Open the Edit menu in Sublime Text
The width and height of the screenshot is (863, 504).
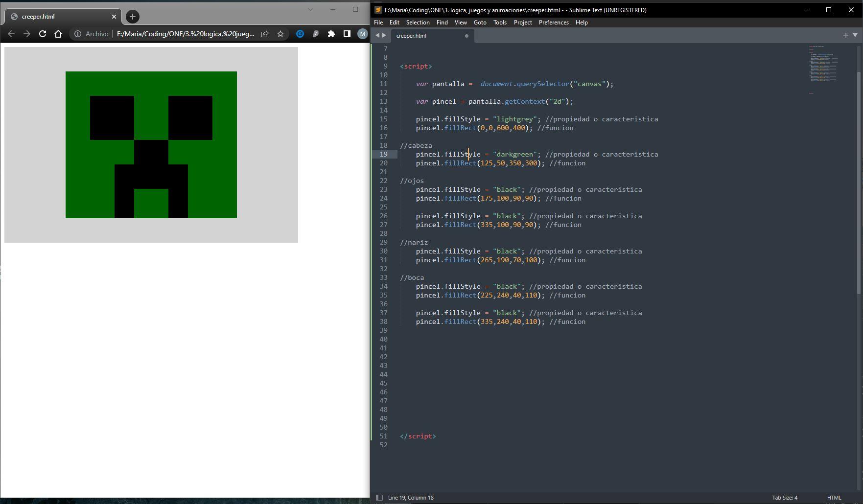point(394,23)
